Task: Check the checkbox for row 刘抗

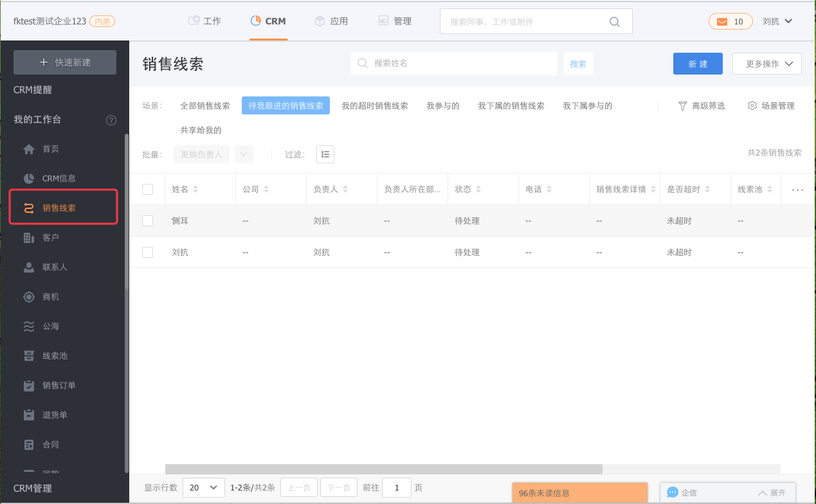Action: pos(148,253)
